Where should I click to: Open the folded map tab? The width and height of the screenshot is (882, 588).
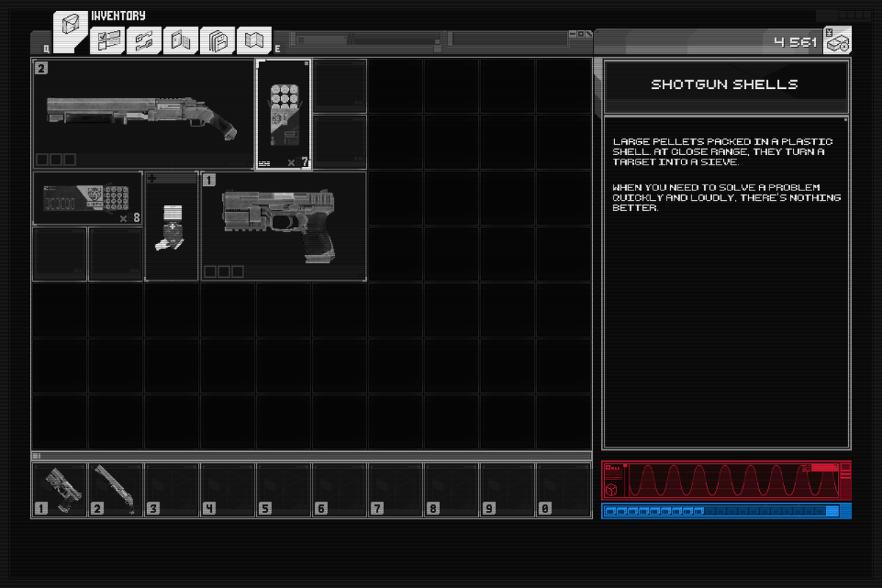click(255, 40)
